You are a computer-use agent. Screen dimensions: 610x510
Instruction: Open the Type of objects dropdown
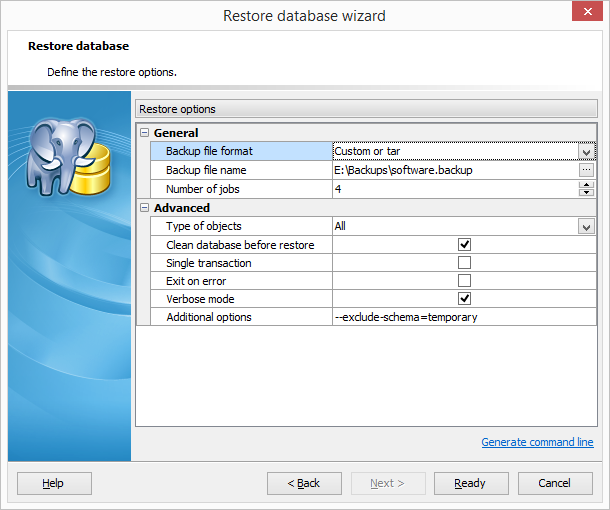point(586,227)
